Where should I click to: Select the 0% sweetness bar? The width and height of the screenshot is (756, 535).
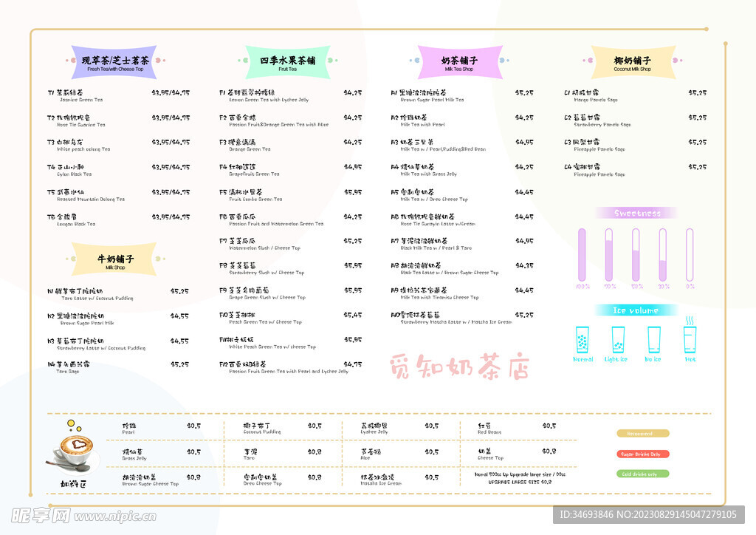tap(690, 255)
